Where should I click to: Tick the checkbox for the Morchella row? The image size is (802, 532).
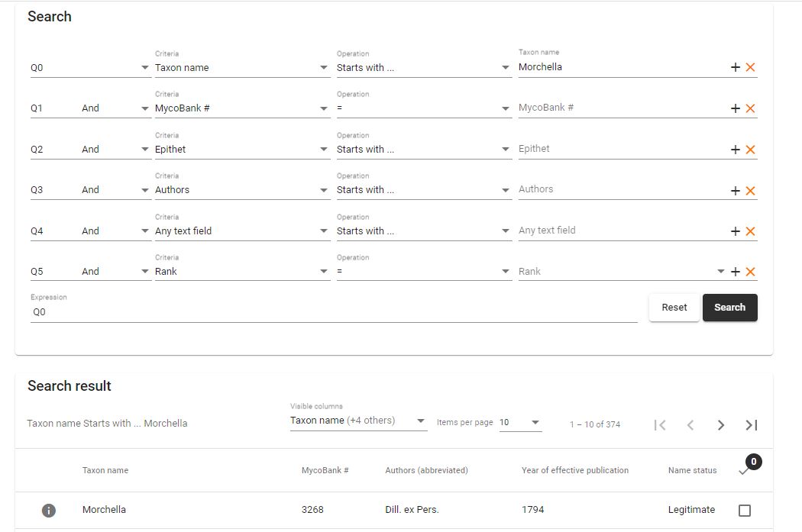(x=745, y=510)
